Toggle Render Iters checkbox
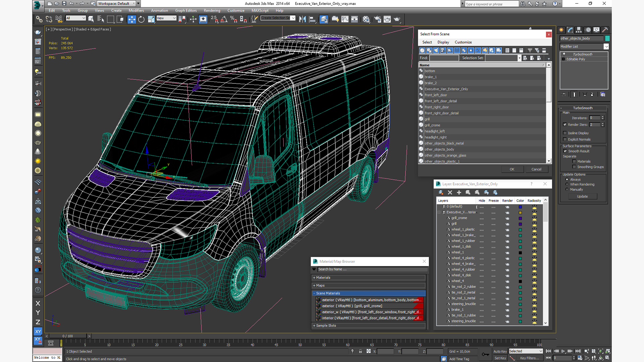Image resolution: width=644 pixels, height=362 pixels. pos(565,124)
